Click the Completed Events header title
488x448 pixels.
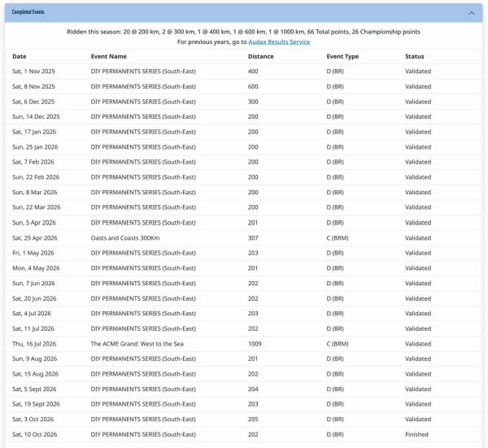[x=28, y=12]
